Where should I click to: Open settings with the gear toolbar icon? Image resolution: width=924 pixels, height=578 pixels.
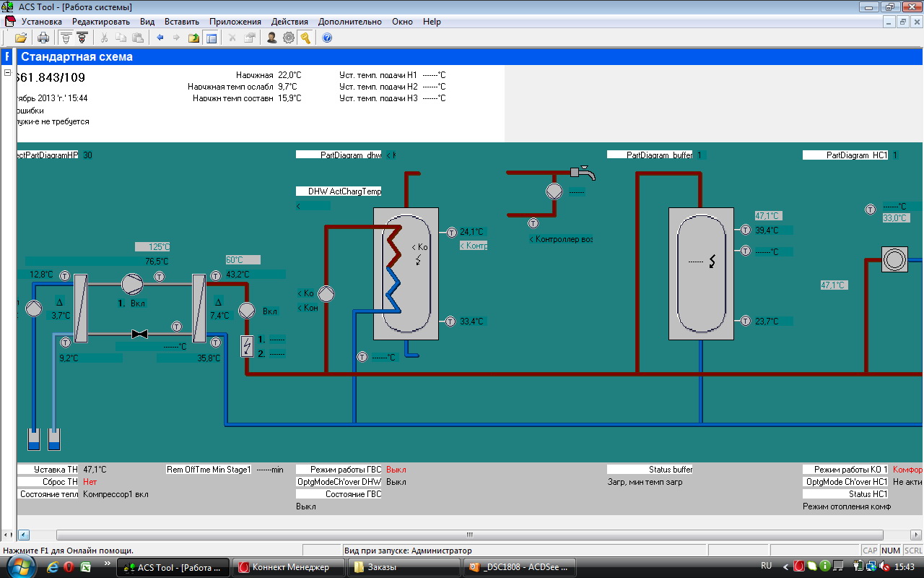point(289,38)
